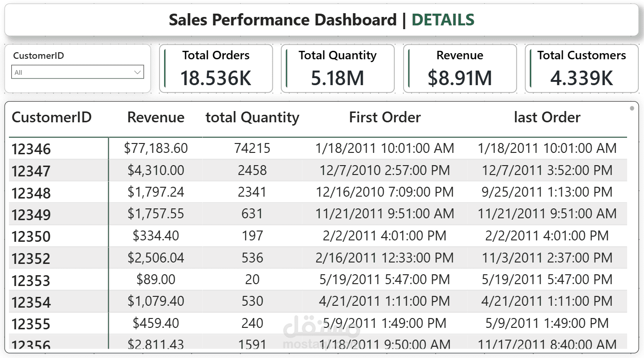Click the $334.40 revenue cell
644x358 pixels.
[x=156, y=236]
